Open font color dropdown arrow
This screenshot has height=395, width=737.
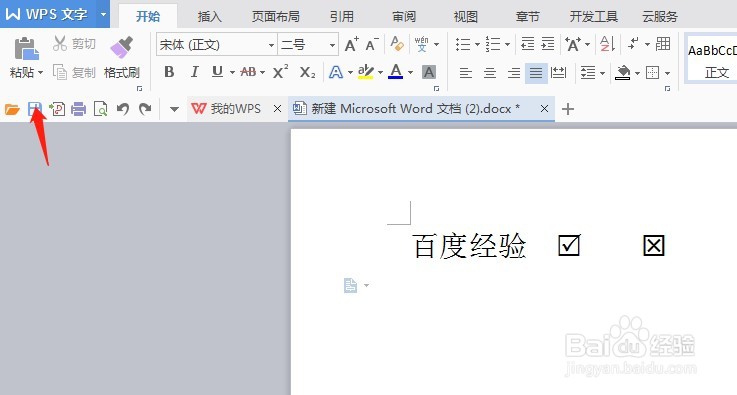pyautogui.click(x=410, y=72)
